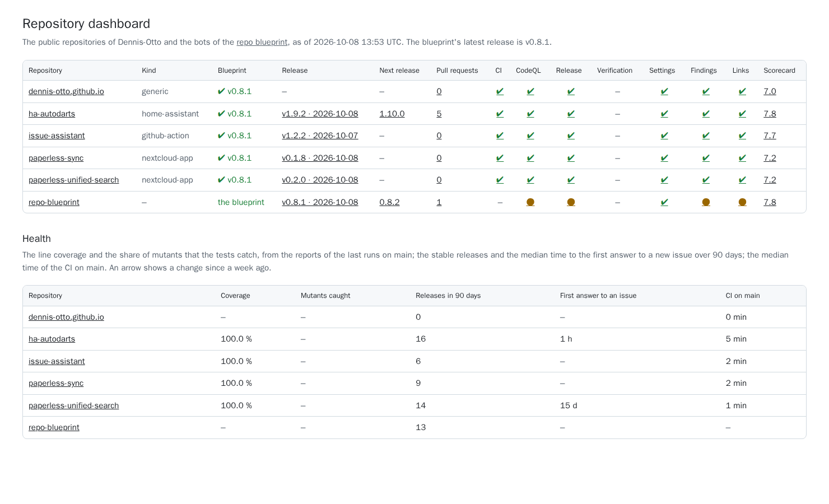This screenshot has height=504, width=829.
Task: Open the Release checkmark for issue-assistant
Action: point(571,136)
